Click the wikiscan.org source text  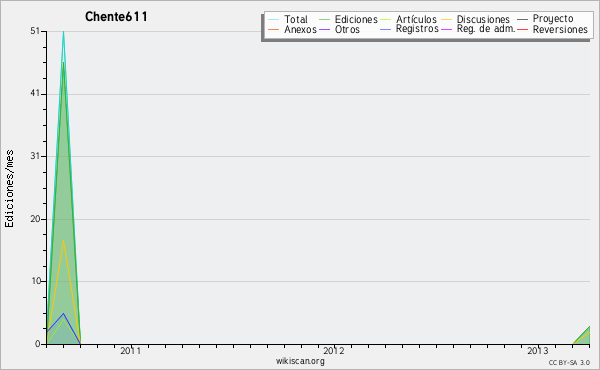coord(300,361)
